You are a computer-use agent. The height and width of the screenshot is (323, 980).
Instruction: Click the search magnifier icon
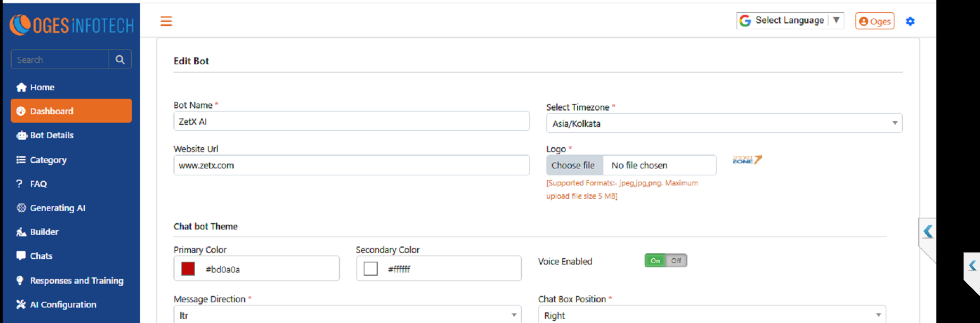click(x=120, y=59)
